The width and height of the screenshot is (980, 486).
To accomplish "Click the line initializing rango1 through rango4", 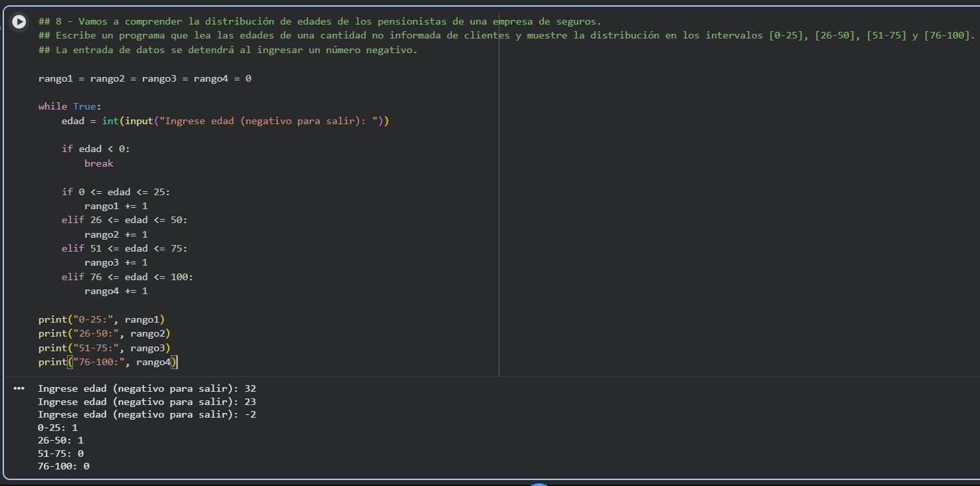I will tap(145, 78).
